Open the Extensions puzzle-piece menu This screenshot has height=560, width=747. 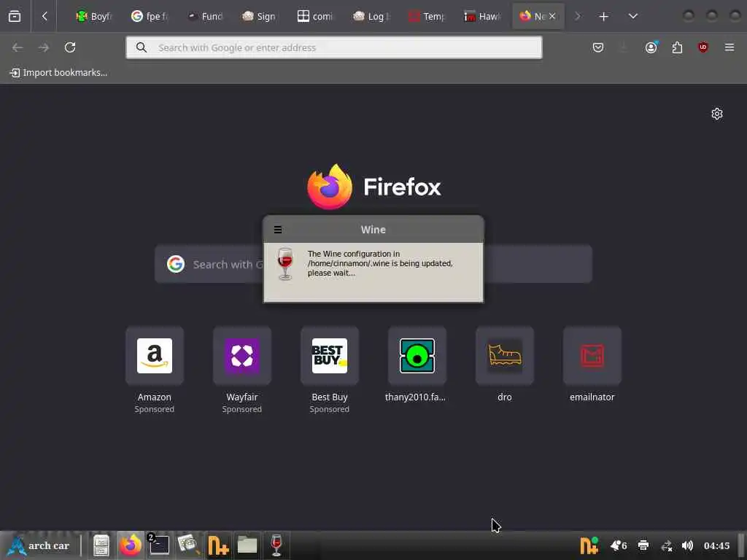[677, 47]
